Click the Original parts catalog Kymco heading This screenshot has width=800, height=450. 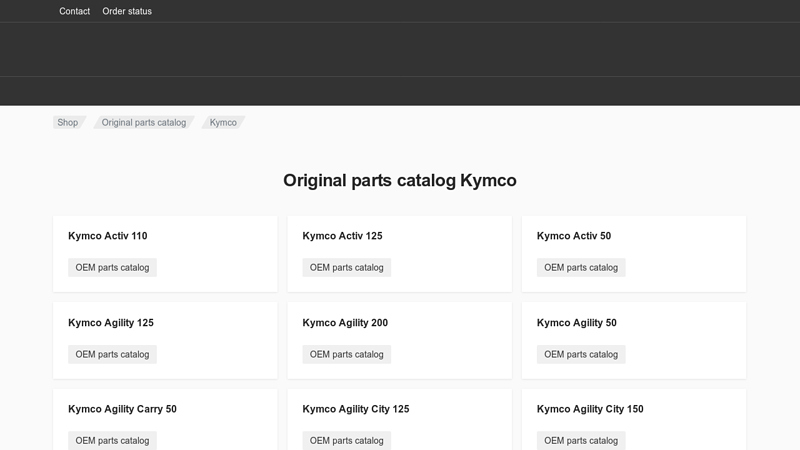(399, 181)
